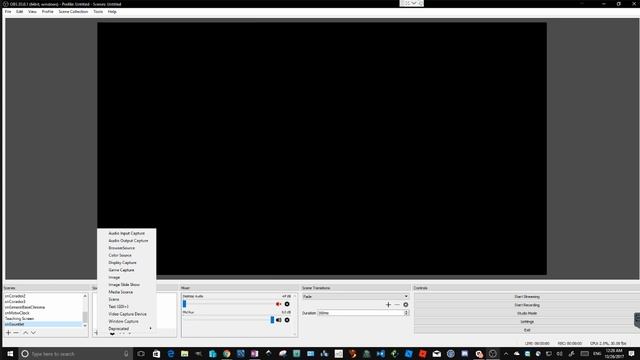Unmute Desktop Audio speaker toggle
640x360 pixels.
[x=279, y=304]
